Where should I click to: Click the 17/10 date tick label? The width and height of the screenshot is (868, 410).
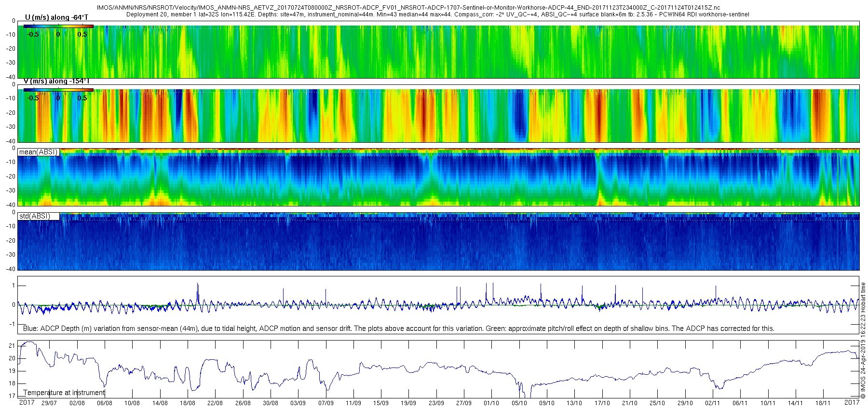602,403
